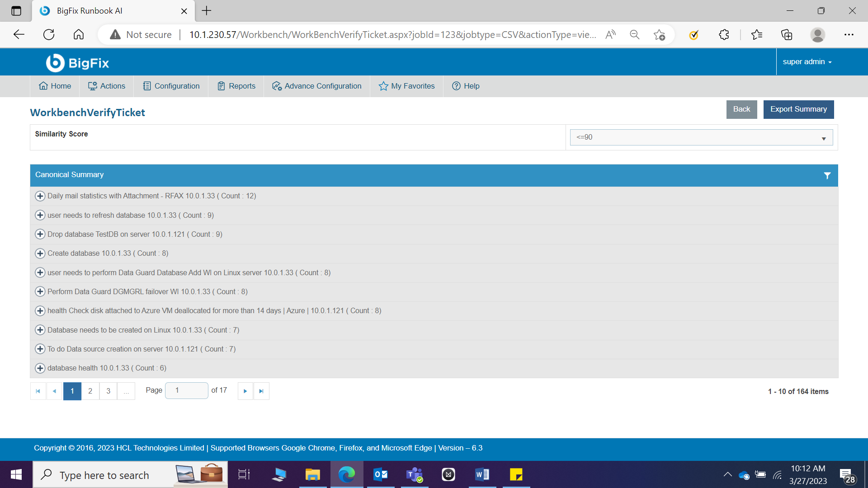Open Advance Configuration menu

point(317,86)
